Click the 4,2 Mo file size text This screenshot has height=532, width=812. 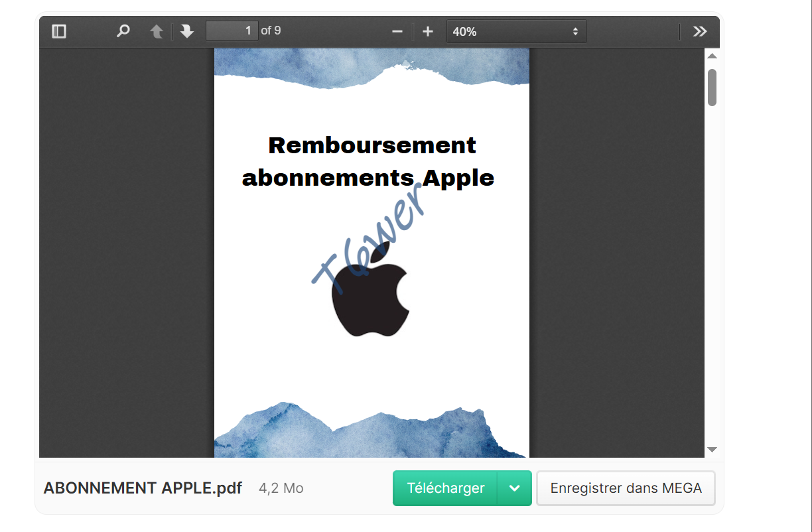pyautogui.click(x=281, y=488)
